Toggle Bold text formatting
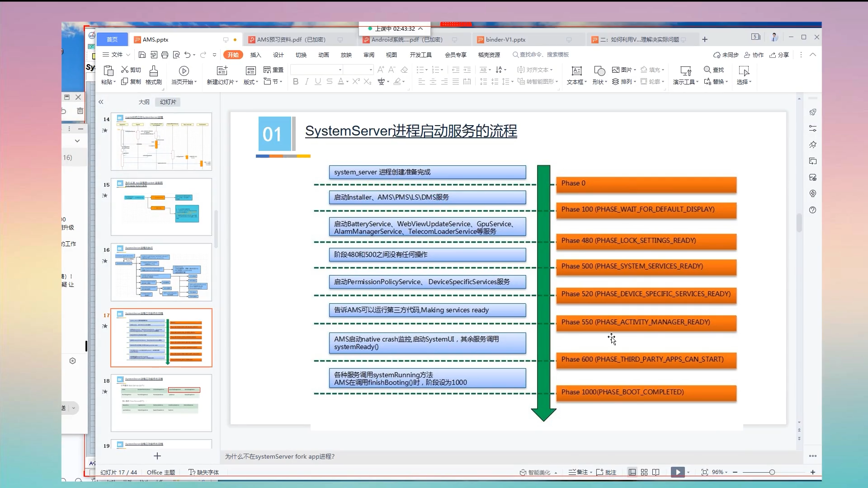The width and height of the screenshot is (868, 488). click(296, 81)
